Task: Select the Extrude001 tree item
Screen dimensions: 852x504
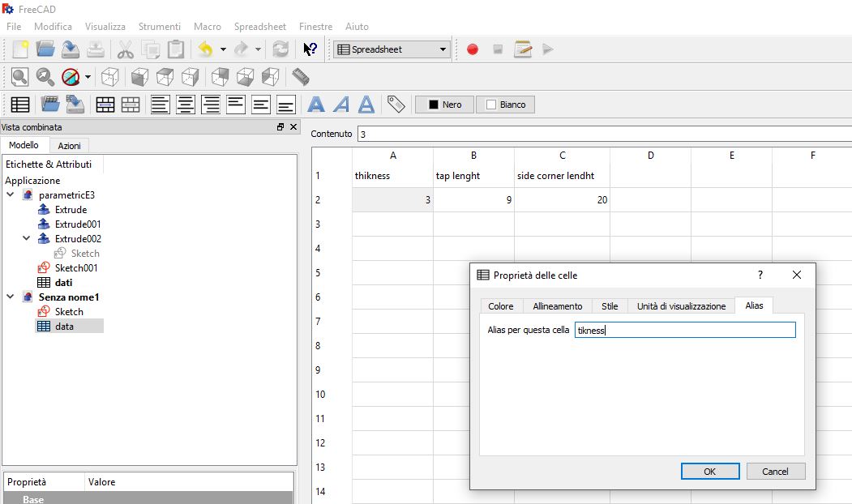Action: click(x=78, y=224)
